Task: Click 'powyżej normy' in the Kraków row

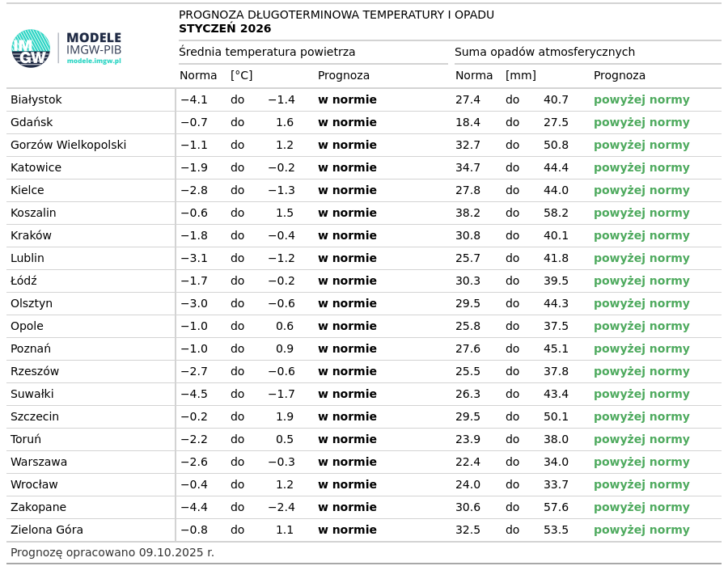Action: tap(641, 236)
